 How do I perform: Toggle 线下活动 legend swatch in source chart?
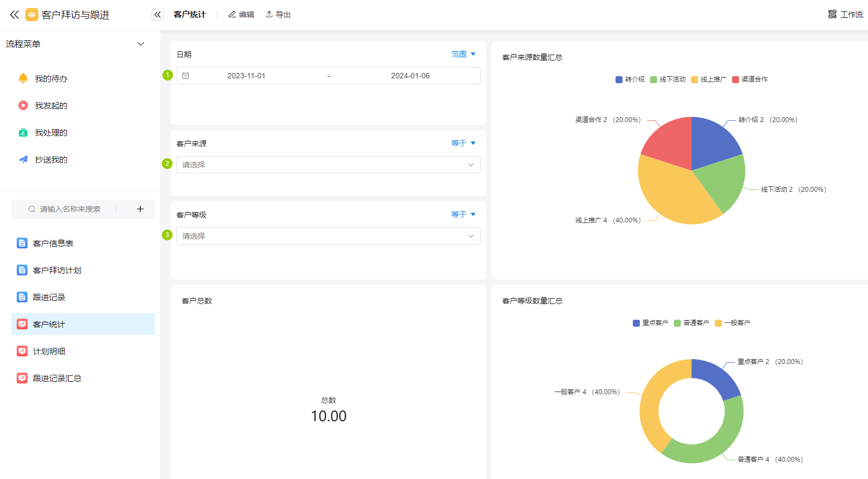653,79
